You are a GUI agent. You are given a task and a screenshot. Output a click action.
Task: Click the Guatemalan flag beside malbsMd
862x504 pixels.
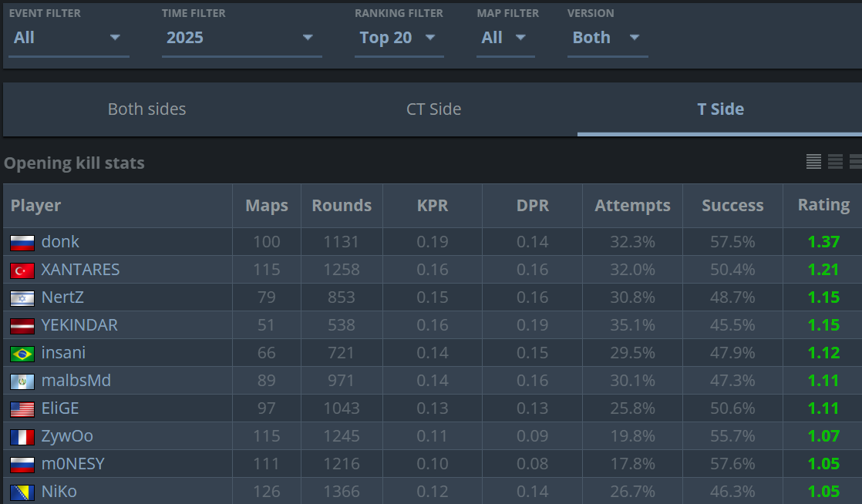click(22, 381)
